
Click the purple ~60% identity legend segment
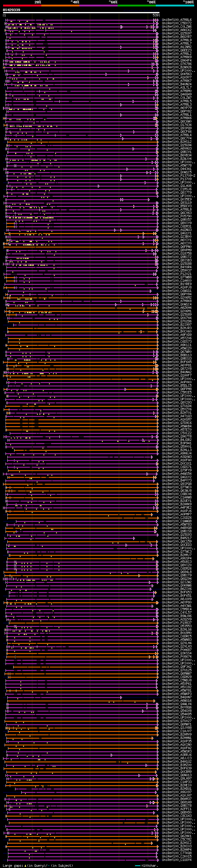point(99,6)
